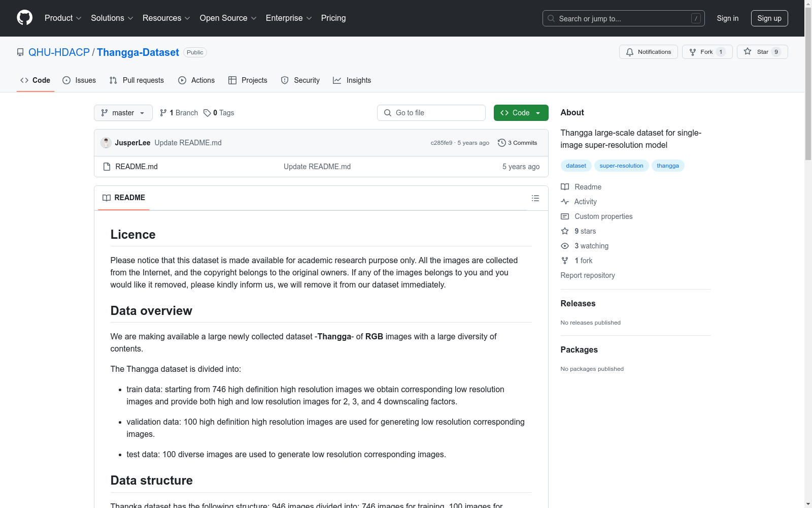Open the README.md file

click(x=137, y=167)
